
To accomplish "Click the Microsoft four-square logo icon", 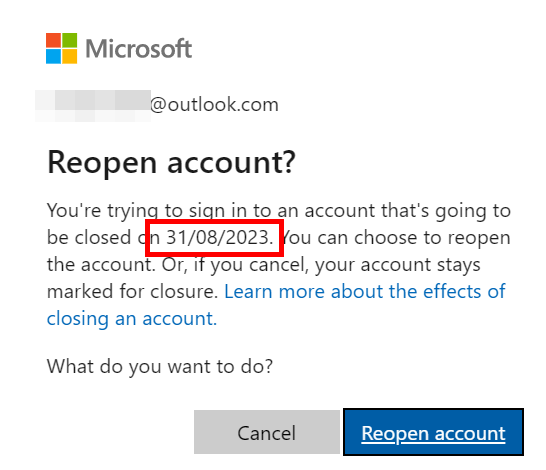I will (x=61, y=48).
